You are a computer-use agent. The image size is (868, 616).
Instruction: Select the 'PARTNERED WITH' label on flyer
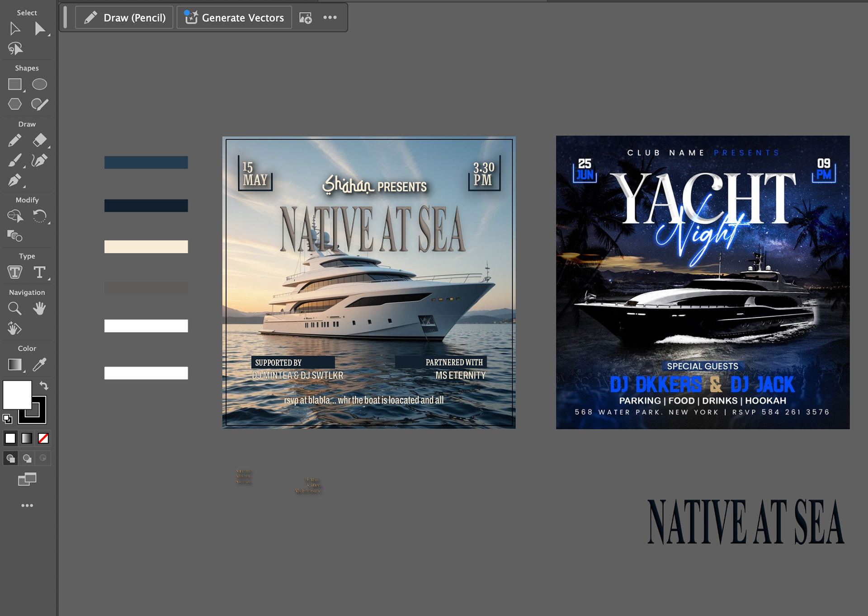coord(454,362)
